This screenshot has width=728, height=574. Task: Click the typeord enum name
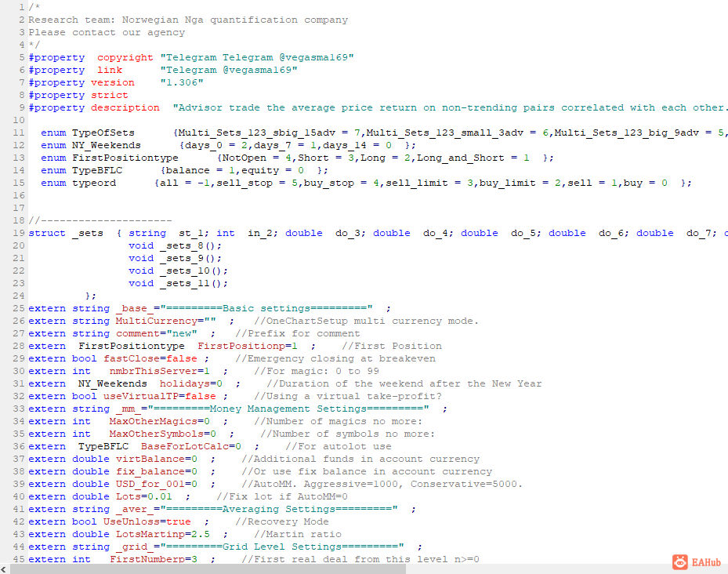pos(94,183)
